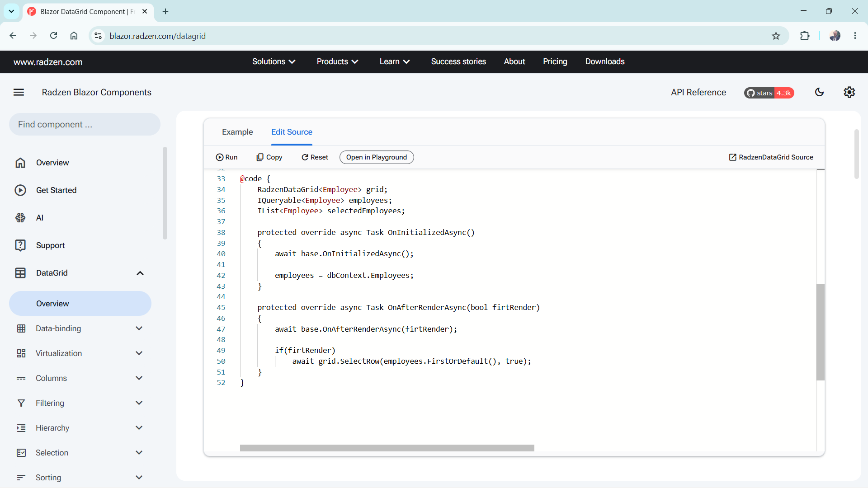Go to the browser home page
The image size is (868, 488).
[74, 36]
